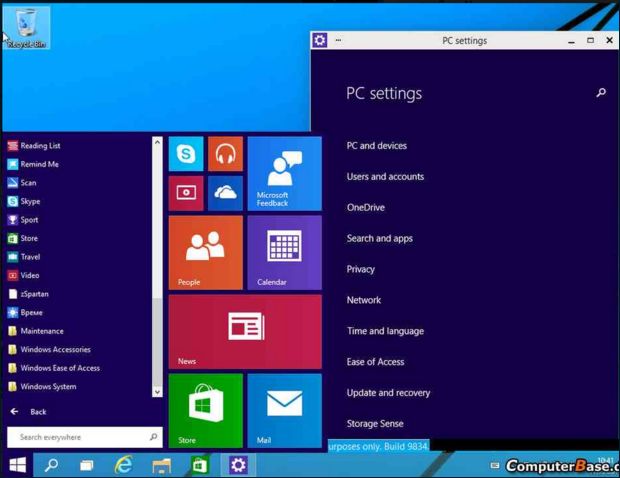Launch zSpartan from app list

click(28, 294)
